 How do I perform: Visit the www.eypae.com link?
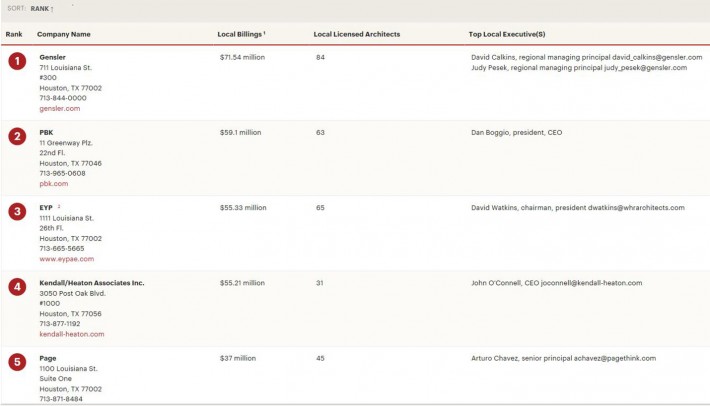pyautogui.click(x=65, y=258)
